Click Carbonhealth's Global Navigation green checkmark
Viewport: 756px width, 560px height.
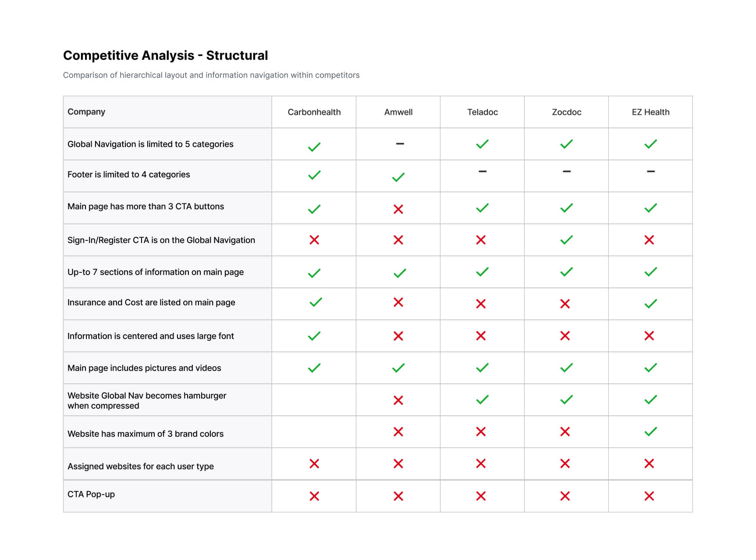[314, 147]
